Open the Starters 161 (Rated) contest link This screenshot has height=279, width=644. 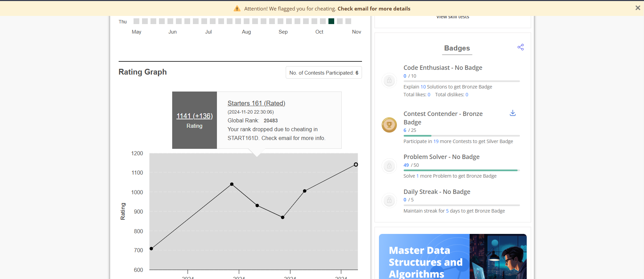tap(256, 103)
